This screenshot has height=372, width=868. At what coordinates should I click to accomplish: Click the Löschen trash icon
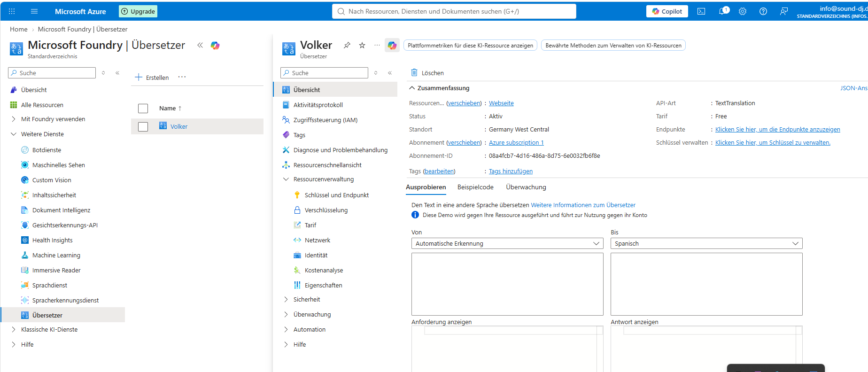pyautogui.click(x=414, y=72)
